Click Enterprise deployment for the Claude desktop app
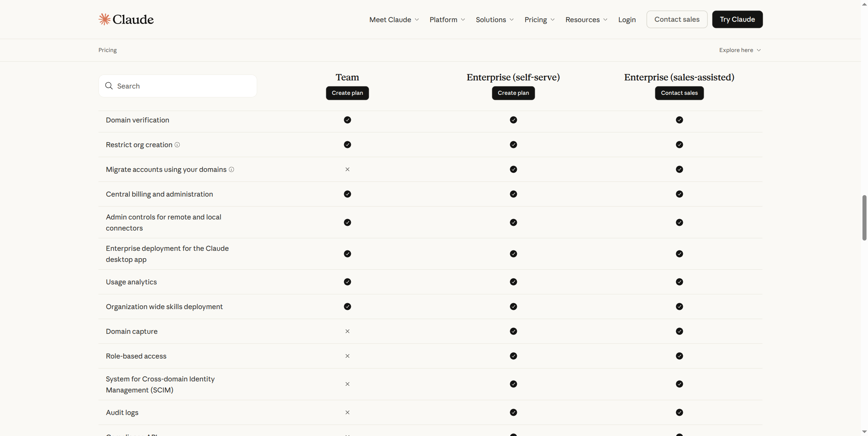Screen dimensions: 868x436 pos(167,254)
